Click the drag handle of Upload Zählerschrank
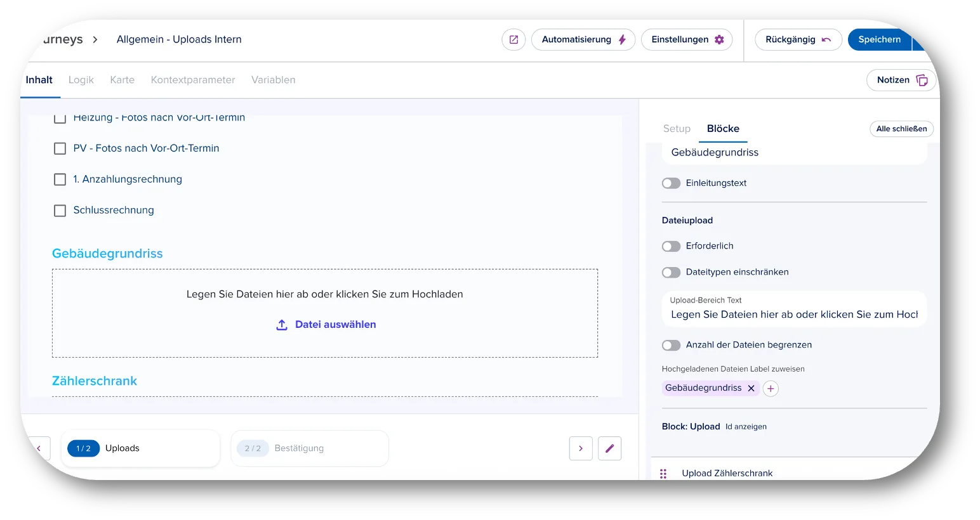The image size is (980, 520). coord(663,474)
